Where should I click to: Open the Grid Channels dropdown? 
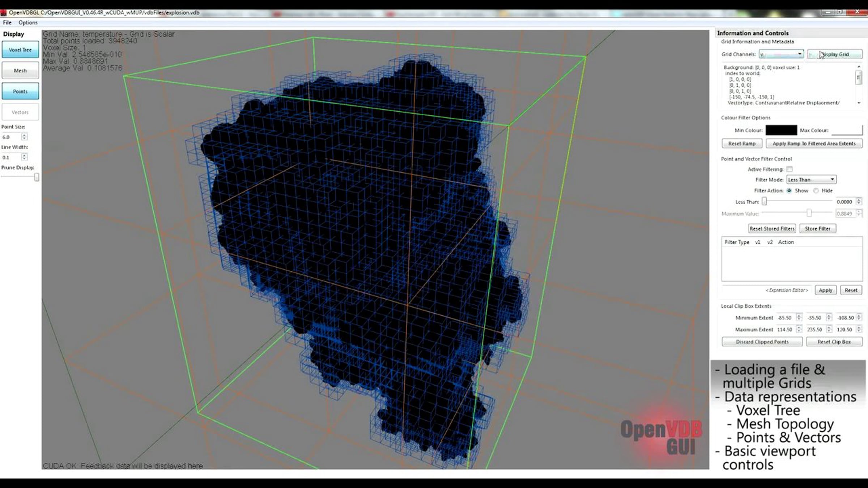781,54
